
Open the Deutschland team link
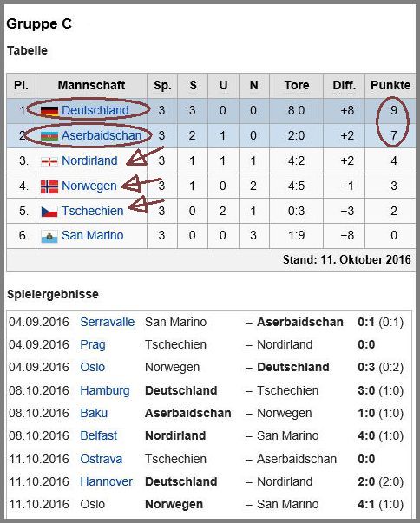(x=95, y=110)
